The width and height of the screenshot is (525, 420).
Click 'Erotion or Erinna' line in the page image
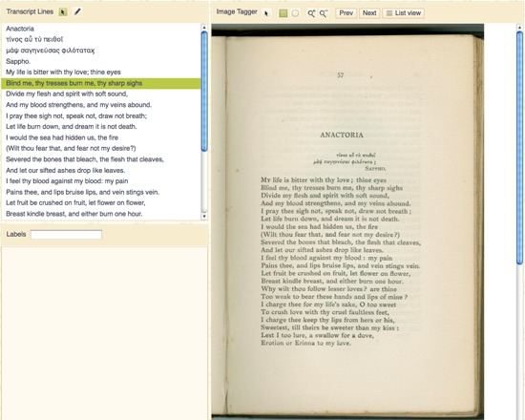coord(305,344)
